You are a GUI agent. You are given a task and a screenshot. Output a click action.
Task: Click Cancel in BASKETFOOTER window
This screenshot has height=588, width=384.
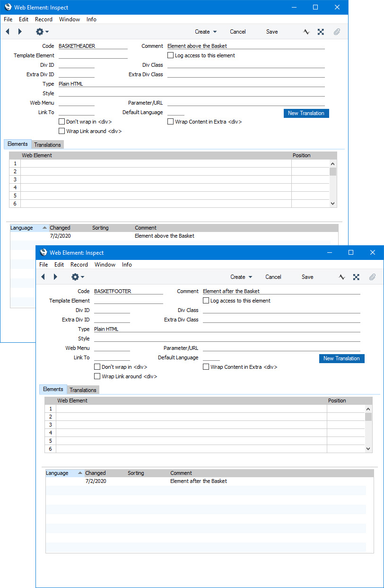(x=273, y=277)
